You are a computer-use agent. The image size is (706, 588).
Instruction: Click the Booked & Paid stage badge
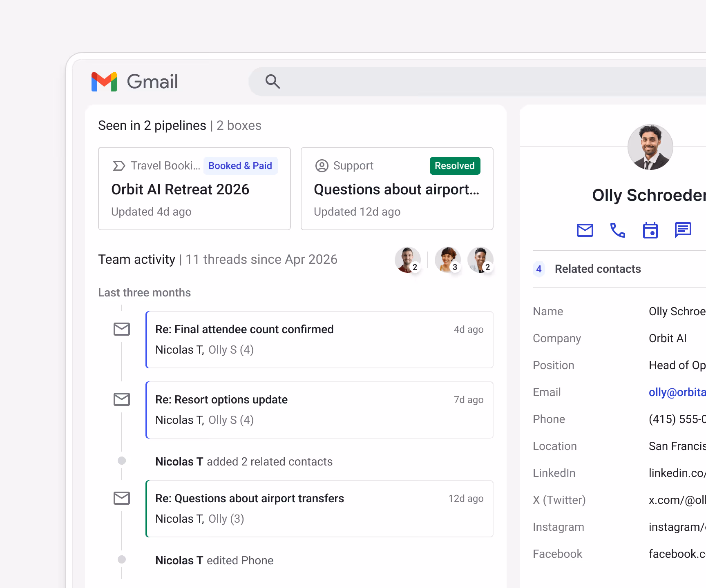coord(240,166)
